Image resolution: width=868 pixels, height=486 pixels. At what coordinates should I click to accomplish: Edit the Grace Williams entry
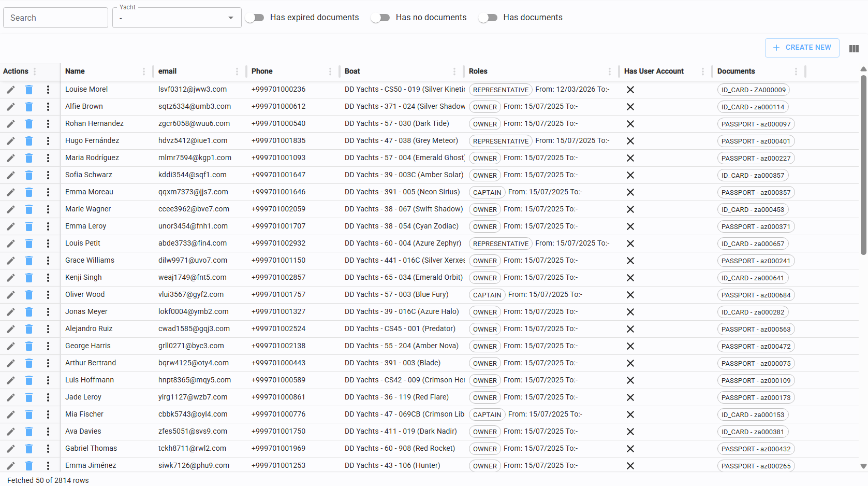[11, 261]
